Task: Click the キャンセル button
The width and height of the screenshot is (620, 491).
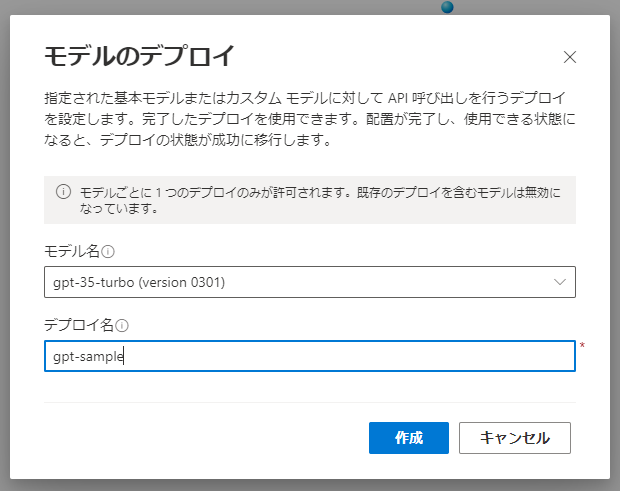Action: (514, 438)
